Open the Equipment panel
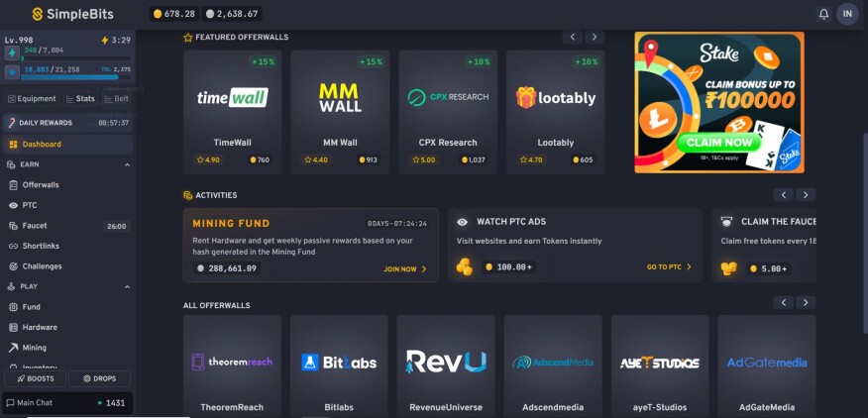This screenshot has width=868, height=418. [32, 98]
